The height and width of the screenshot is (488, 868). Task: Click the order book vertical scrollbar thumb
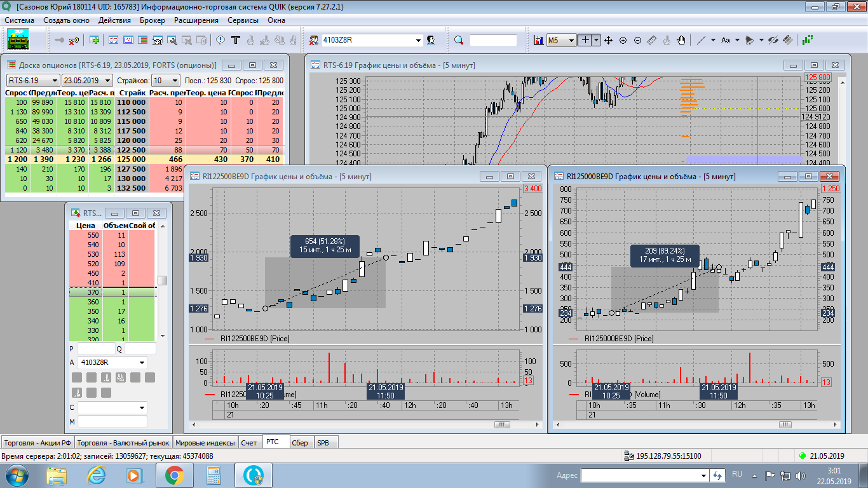pos(163,281)
